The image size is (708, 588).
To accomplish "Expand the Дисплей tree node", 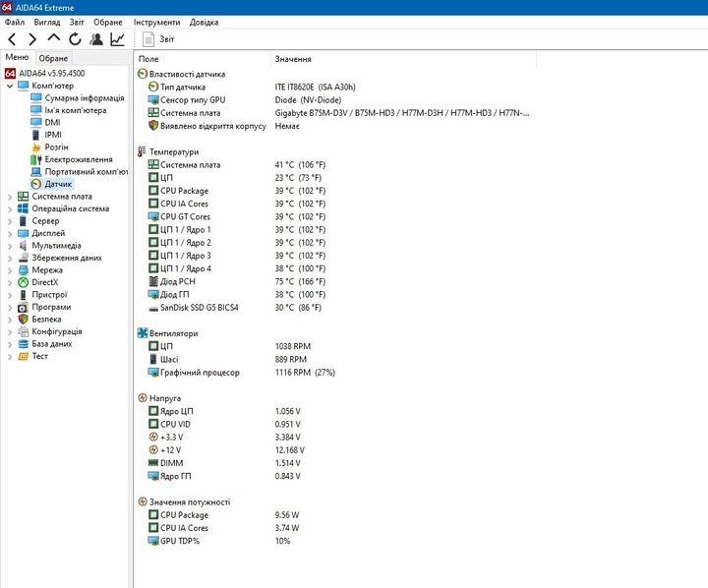I will (x=10, y=233).
